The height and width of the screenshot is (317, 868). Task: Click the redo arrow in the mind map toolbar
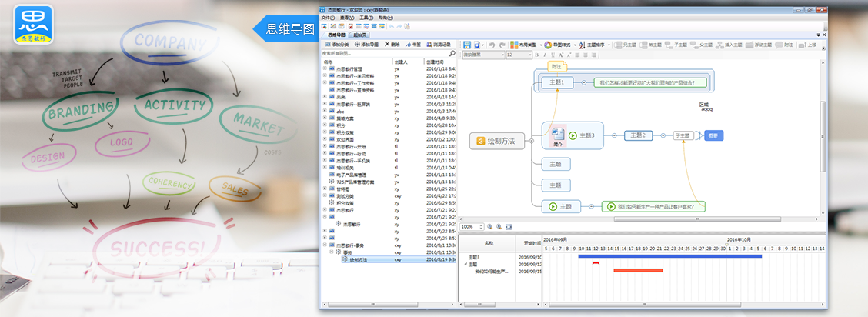[502, 45]
